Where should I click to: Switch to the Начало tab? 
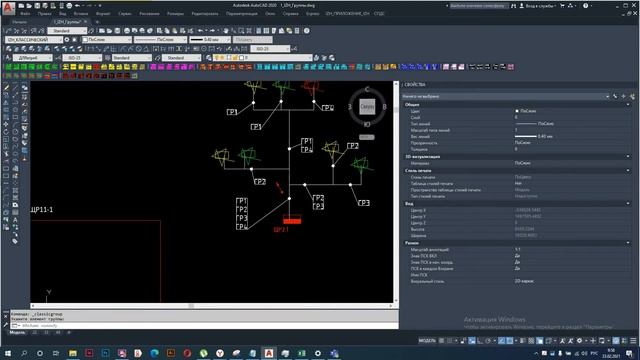click(x=20, y=22)
